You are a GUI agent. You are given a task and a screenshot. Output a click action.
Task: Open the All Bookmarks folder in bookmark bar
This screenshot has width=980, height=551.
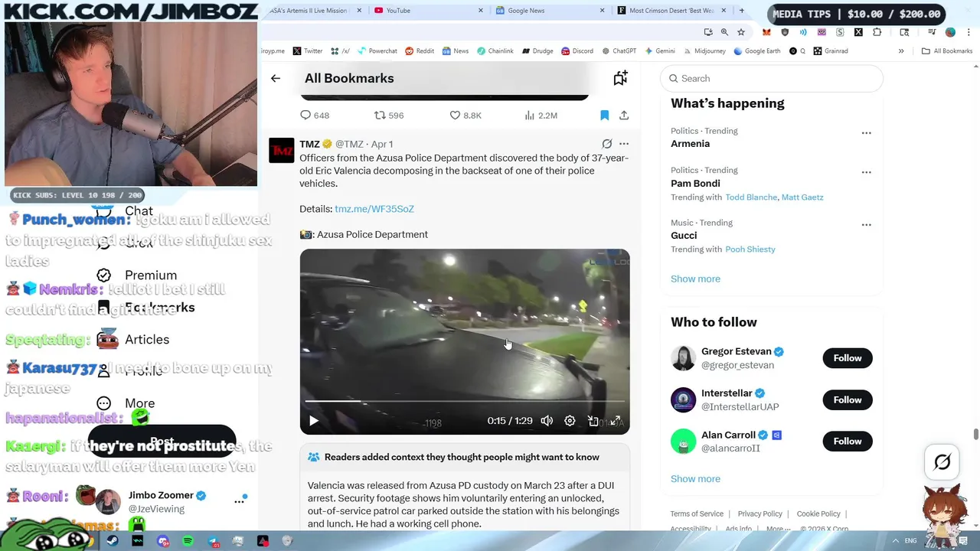coord(947,51)
